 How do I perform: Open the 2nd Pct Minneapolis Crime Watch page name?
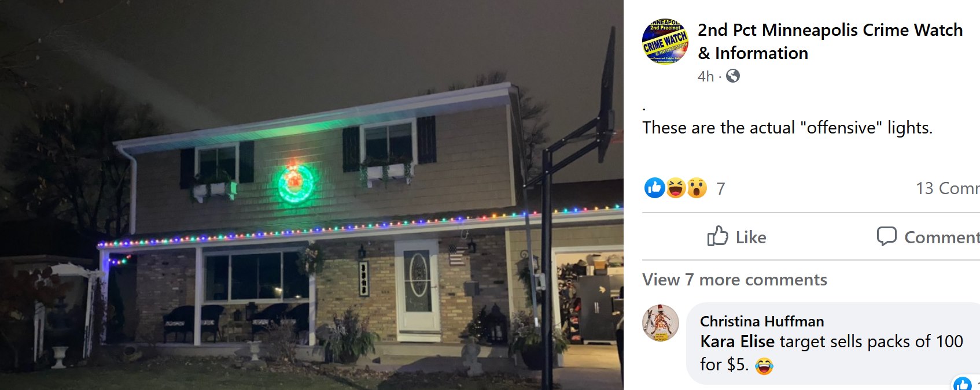pyautogui.click(x=830, y=41)
